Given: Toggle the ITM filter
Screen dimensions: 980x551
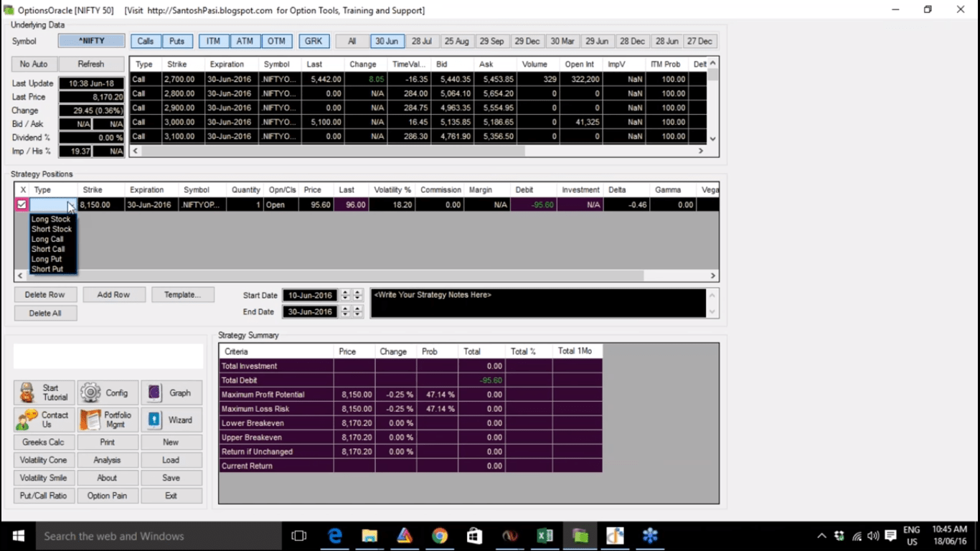Looking at the screenshot, I should (213, 41).
